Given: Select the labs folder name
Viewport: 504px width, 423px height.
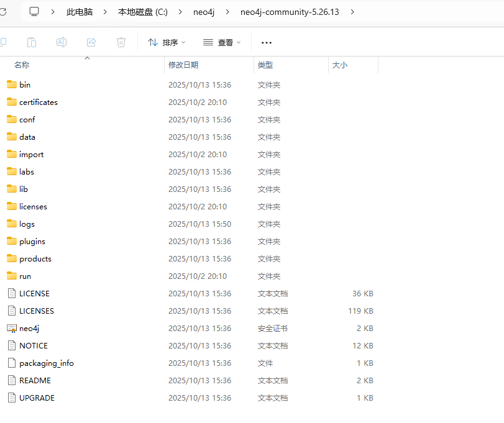Looking at the screenshot, I should pos(26,172).
